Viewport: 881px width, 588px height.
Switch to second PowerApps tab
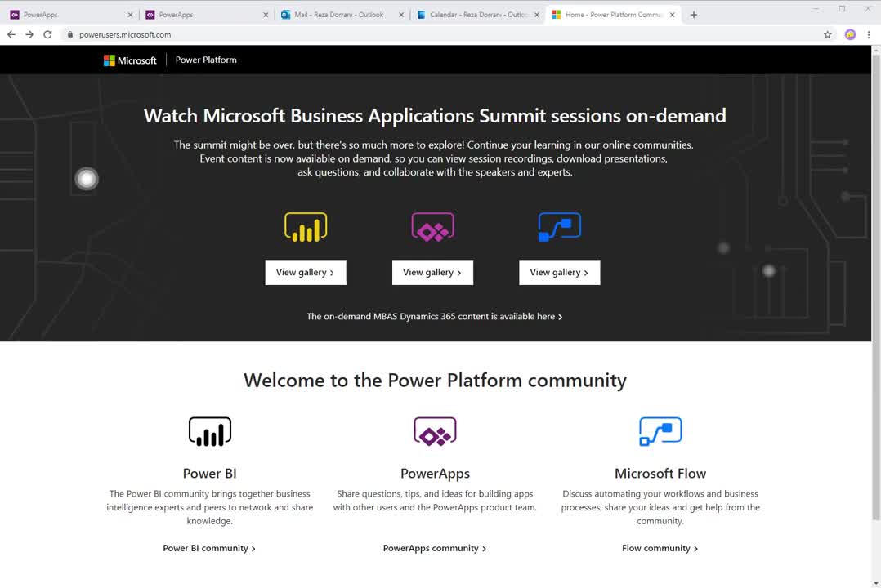(206, 16)
